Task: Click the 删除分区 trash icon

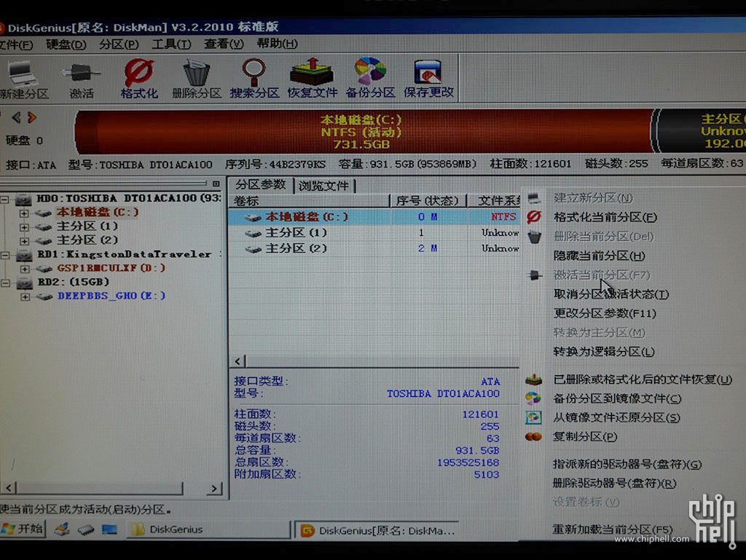Action: (196, 73)
